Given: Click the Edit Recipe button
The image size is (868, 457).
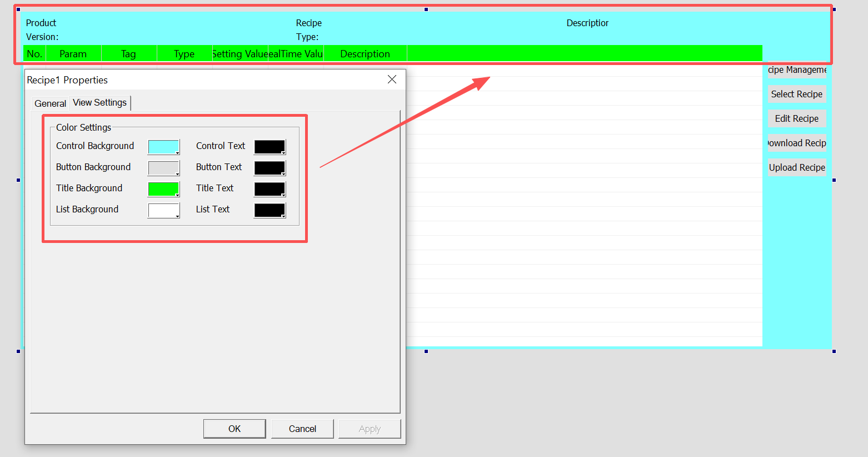Looking at the screenshot, I should (x=796, y=118).
